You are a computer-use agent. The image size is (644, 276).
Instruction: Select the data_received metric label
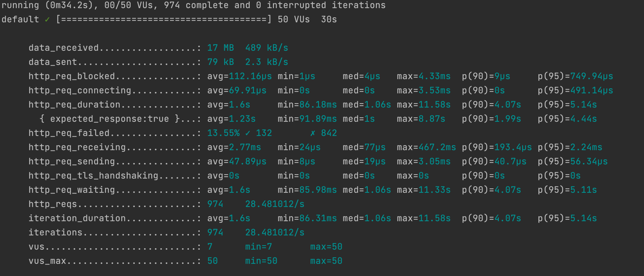[63, 48]
